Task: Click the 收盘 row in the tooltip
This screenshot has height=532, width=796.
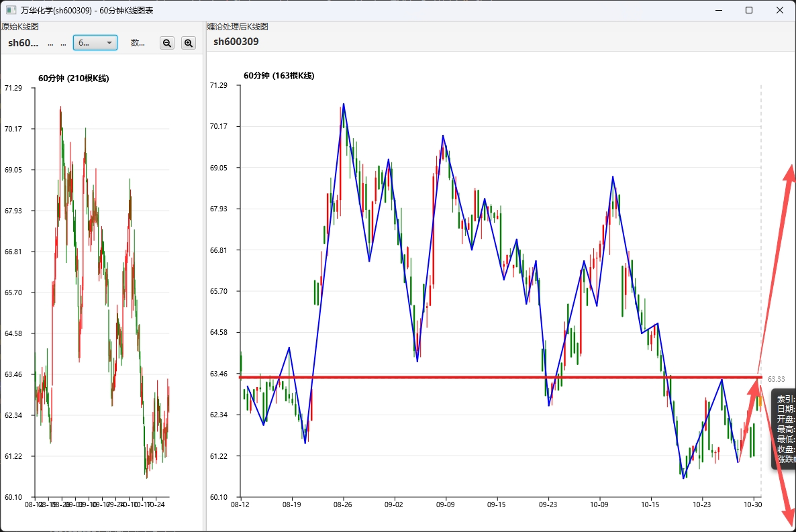Action: 786,449
